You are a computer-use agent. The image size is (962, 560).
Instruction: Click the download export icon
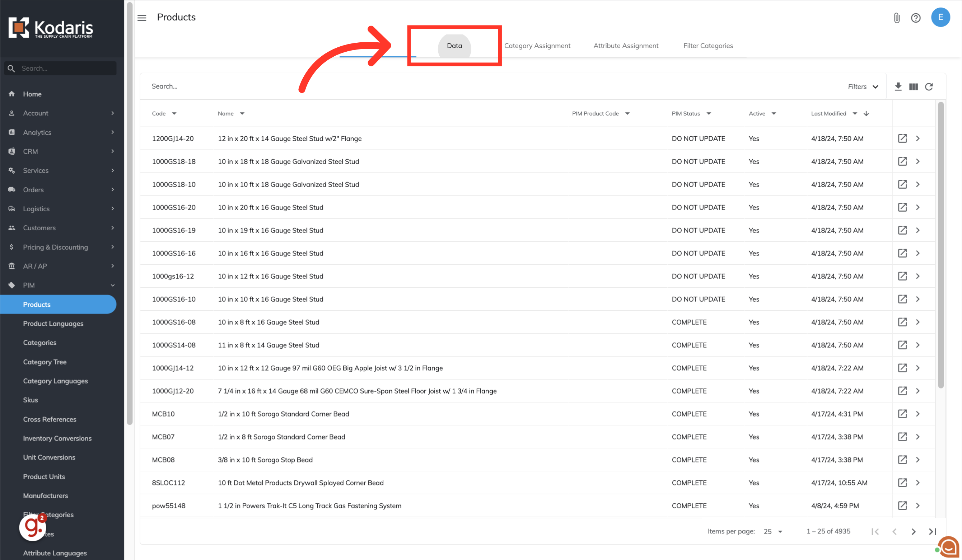pos(898,86)
